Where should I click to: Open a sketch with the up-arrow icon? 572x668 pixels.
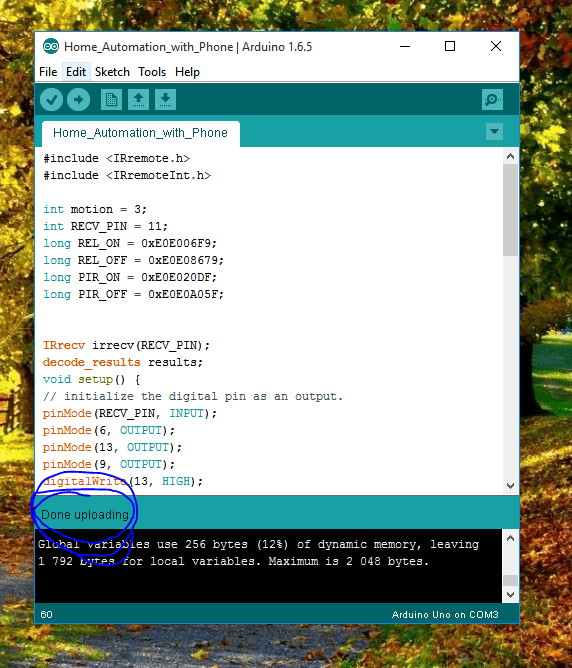(x=138, y=100)
